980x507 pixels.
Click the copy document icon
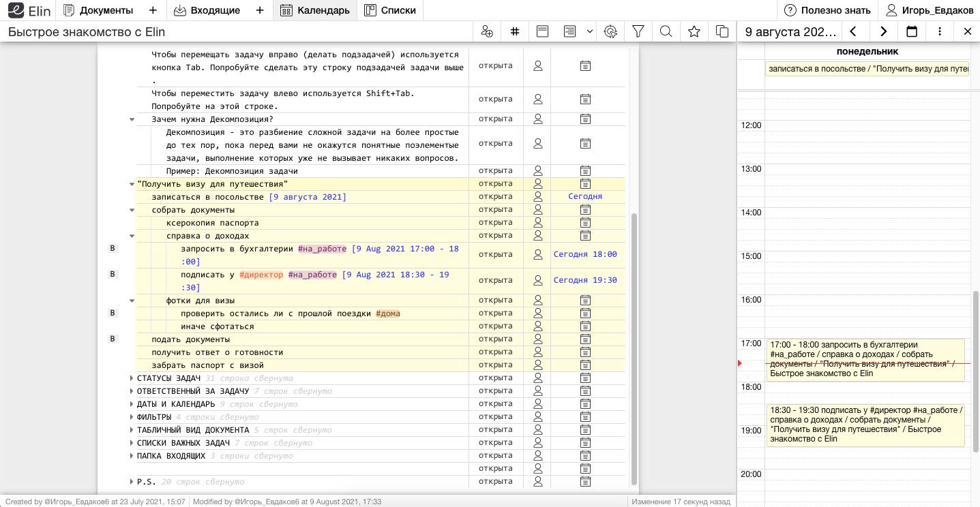722,31
